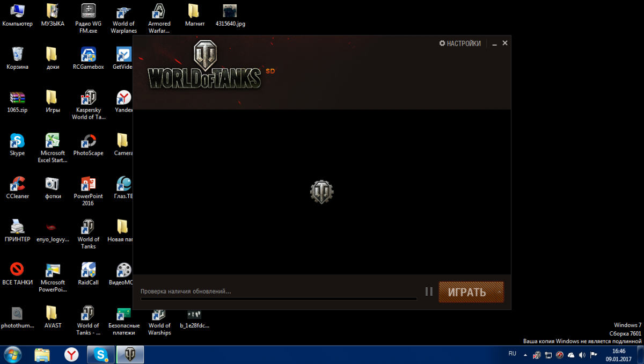Select Skype desktop shortcut
This screenshot has width=644, height=364.
[17, 144]
